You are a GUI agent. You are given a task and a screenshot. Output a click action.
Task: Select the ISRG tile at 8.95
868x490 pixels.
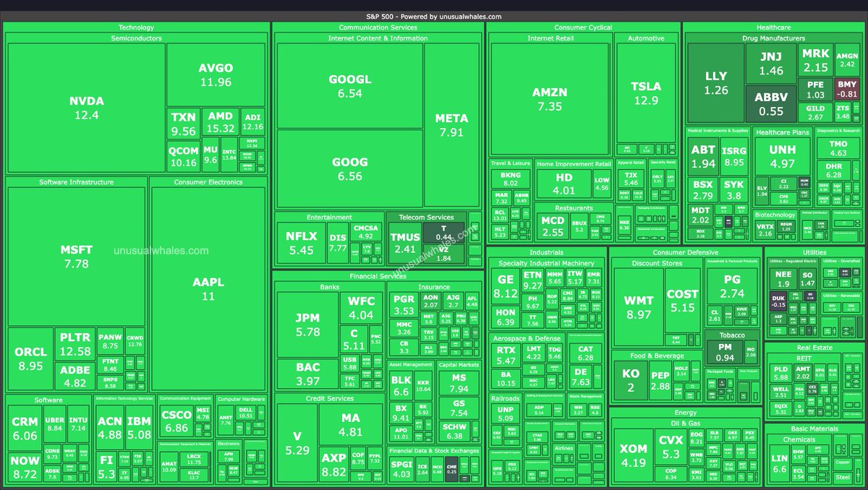733,157
